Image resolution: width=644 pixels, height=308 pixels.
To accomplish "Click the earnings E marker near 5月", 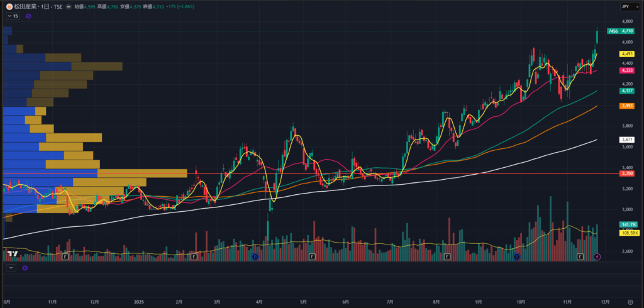I will coord(312,257).
